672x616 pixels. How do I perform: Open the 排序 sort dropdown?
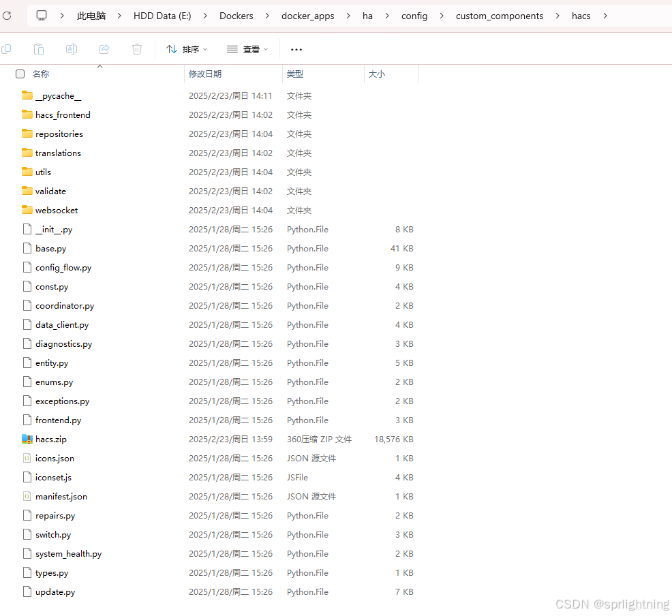coord(187,50)
